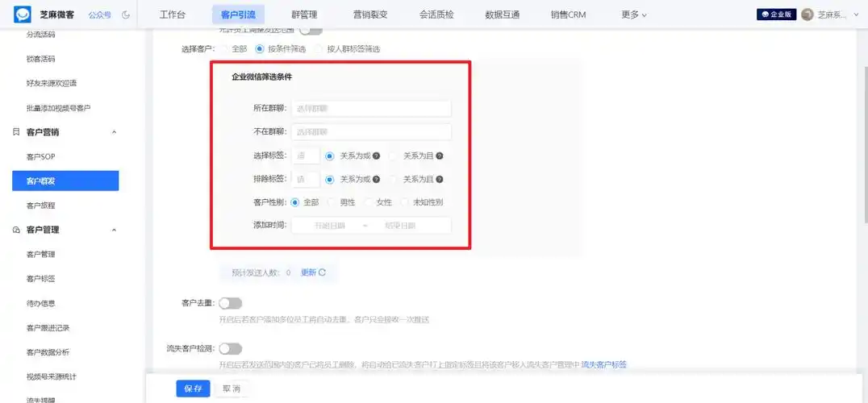The image size is (868, 403).
Task: Select the 全部 customer radio option
Action: (x=225, y=48)
